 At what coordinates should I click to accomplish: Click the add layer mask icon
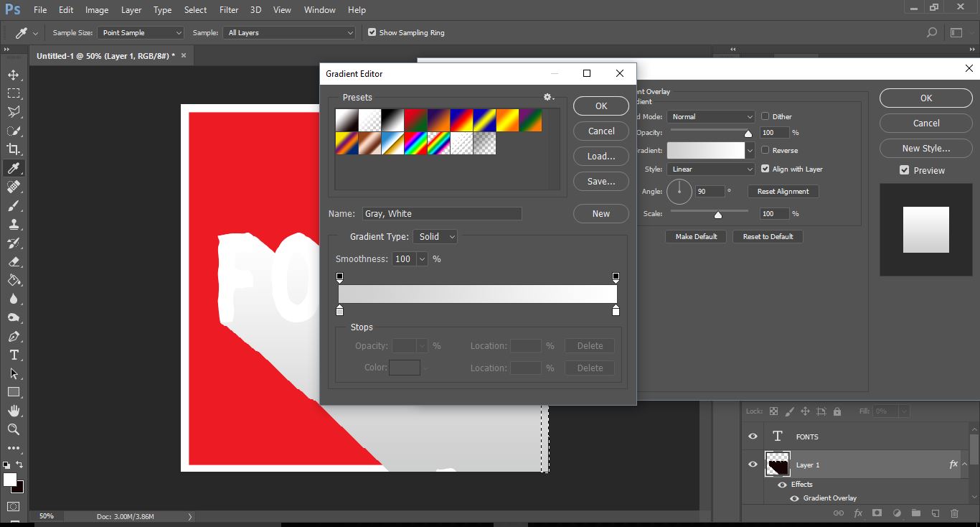(x=877, y=513)
